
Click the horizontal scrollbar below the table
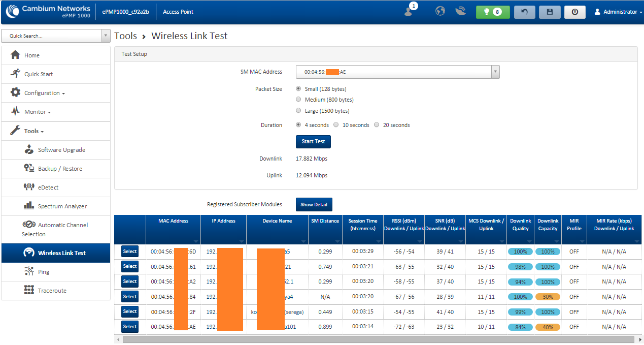click(x=378, y=339)
